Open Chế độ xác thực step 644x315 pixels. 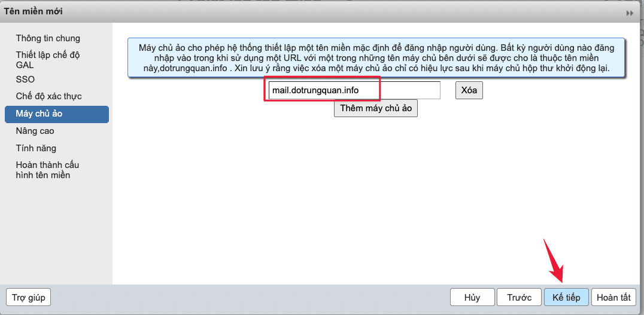pyautogui.click(x=48, y=96)
